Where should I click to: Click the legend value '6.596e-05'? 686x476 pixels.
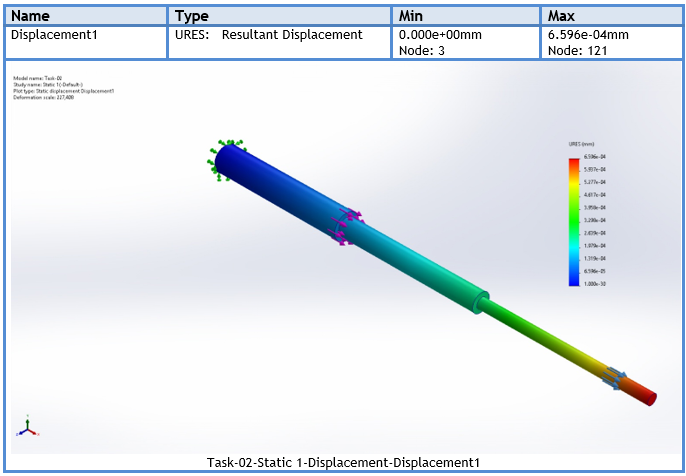(x=595, y=271)
